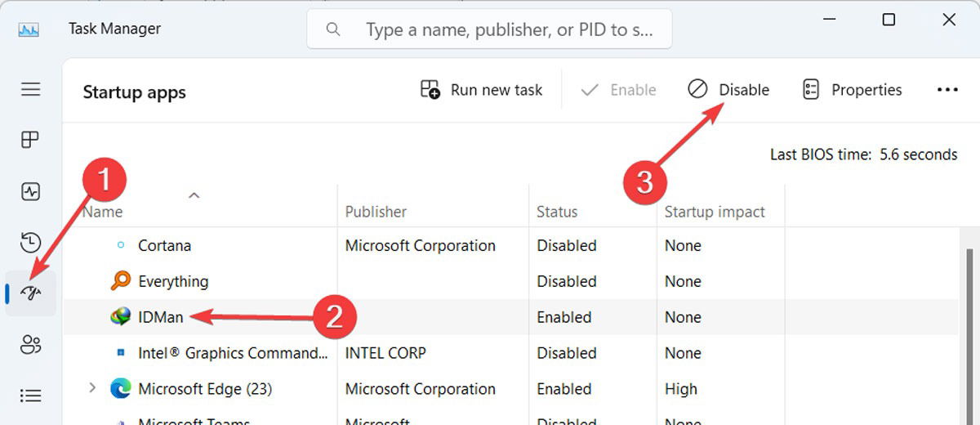The height and width of the screenshot is (425, 980).
Task: Expand the Microsoft Edge (23) group
Action: point(92,389)
